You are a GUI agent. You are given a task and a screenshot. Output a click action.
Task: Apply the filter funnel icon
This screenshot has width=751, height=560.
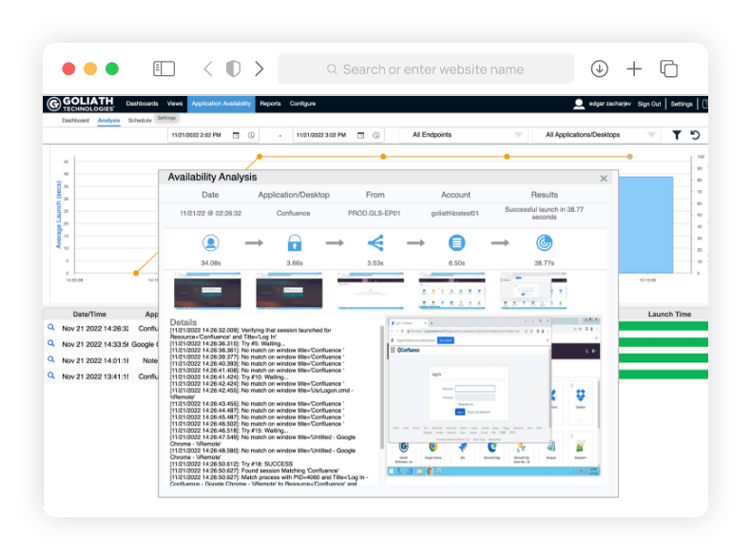(x=676, y=136)
